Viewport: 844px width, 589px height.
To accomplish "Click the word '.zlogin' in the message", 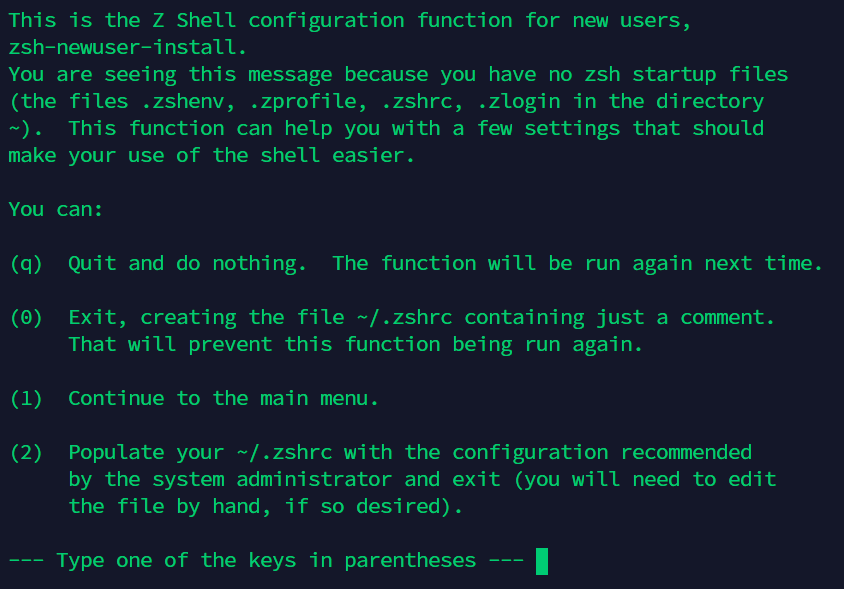I will (x=519, y=101).
